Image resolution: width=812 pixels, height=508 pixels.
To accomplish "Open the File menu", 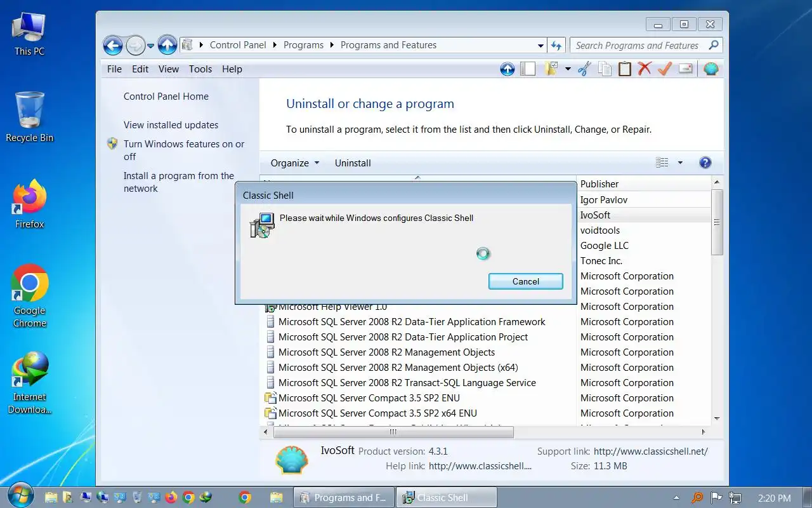I will tap(114, 69).
